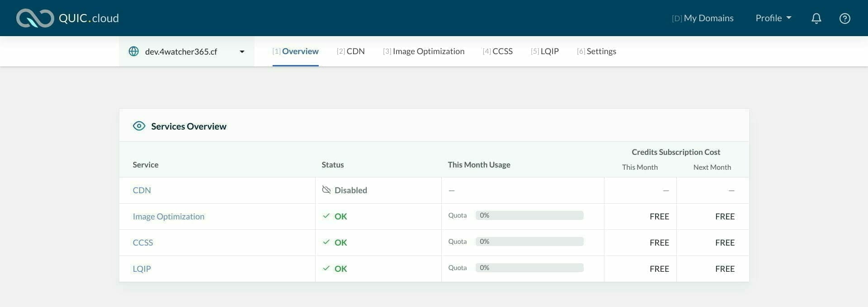
Task: Click the LQIP row OK checkmark
Action: pos(326,268)
